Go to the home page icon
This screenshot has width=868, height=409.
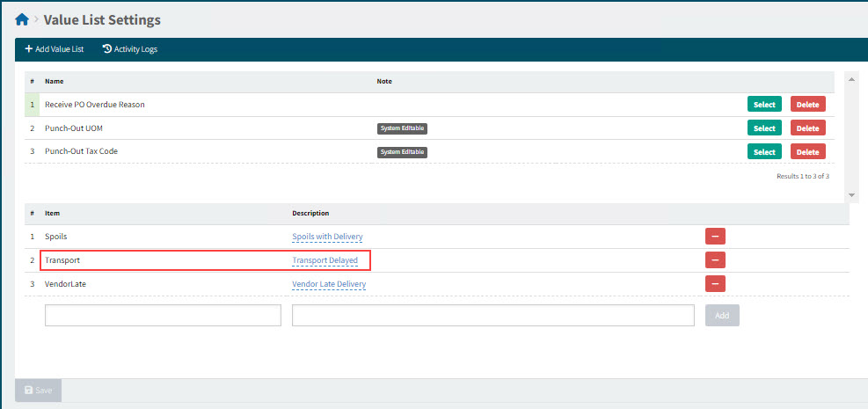click(22, 19)
